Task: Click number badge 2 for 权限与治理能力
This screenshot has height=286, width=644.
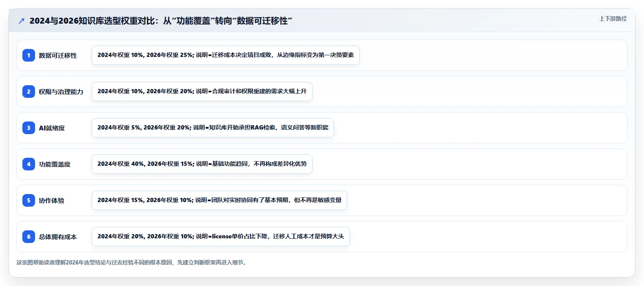Action: tap(29, 92)
